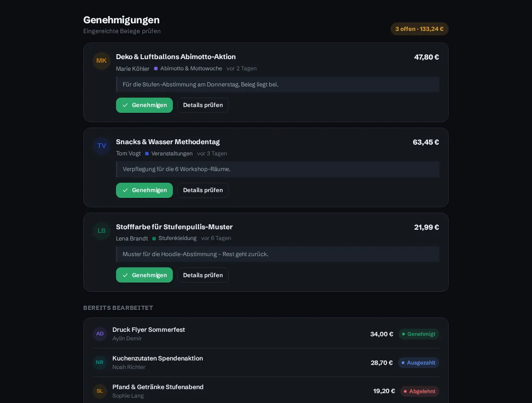The image size is (532, 403).
Task: Open Details prüfen for Snacks & Wasser
Action: 203,190
